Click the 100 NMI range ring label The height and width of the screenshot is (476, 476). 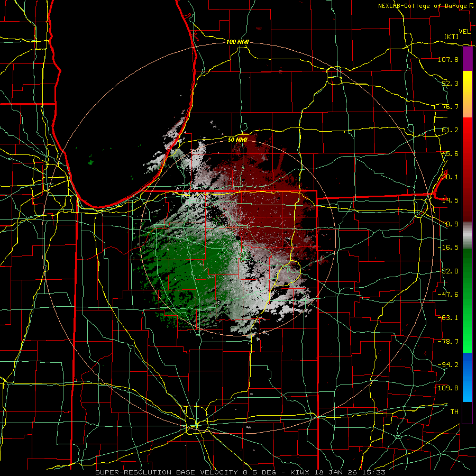tap(237, 42)
